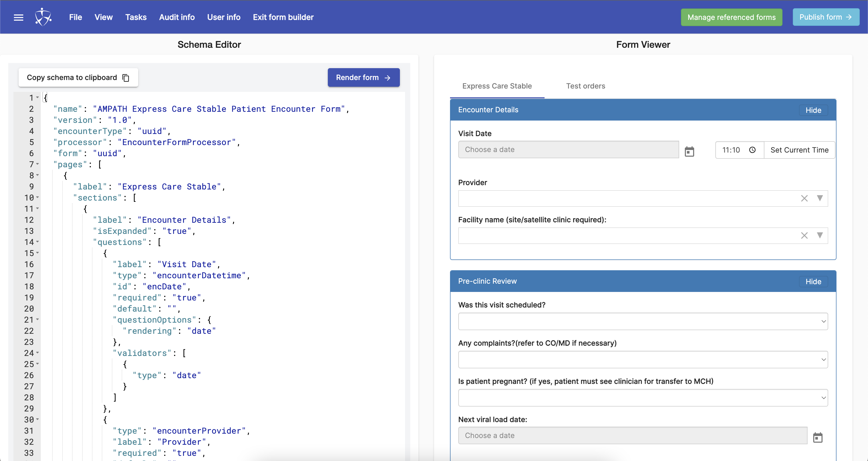Open the 'Was this visit scheduled?' dropdown
Screen dimensions: 868x461
point(642,321)
